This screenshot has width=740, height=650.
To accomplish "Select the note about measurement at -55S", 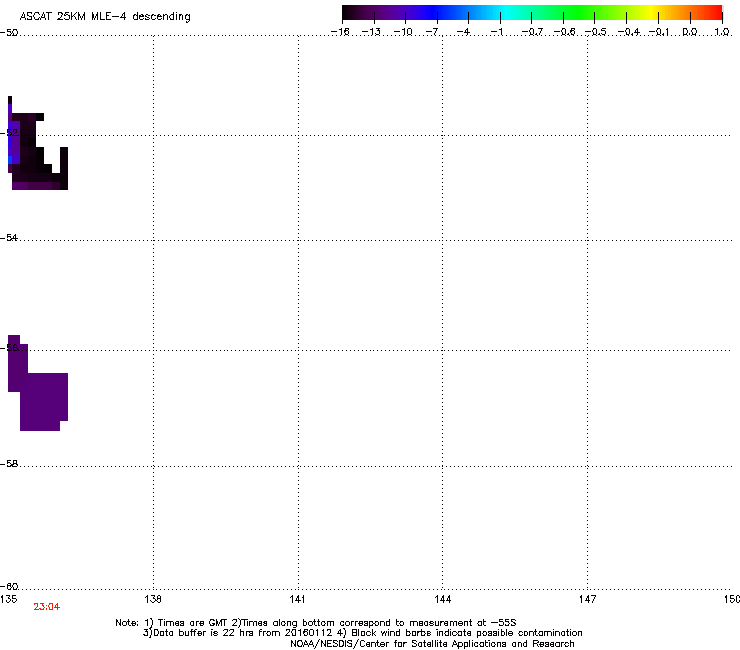I will click(374, 623).
